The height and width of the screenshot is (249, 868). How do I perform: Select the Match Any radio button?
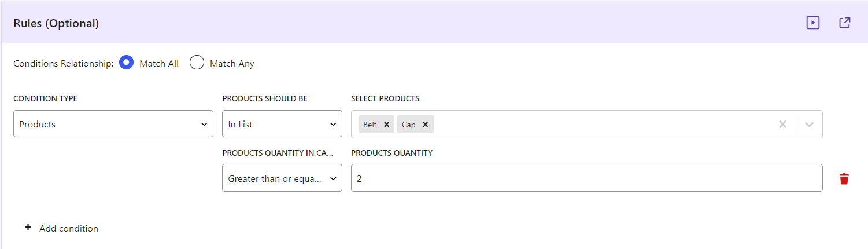point(197,63)
